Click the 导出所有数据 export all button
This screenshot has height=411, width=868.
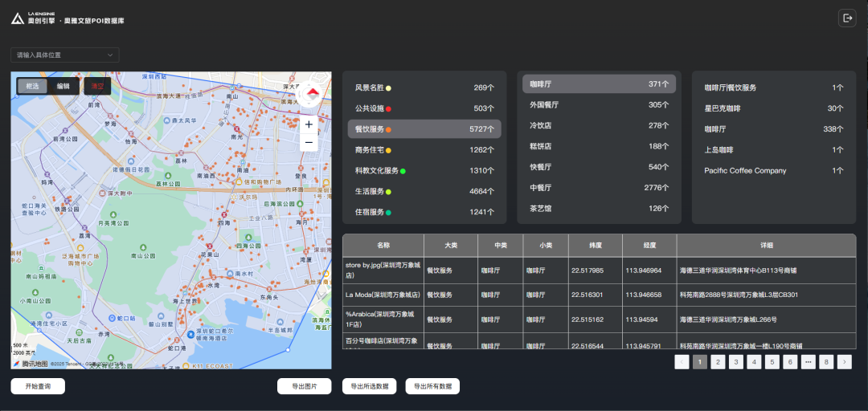[x=432, y=386]
